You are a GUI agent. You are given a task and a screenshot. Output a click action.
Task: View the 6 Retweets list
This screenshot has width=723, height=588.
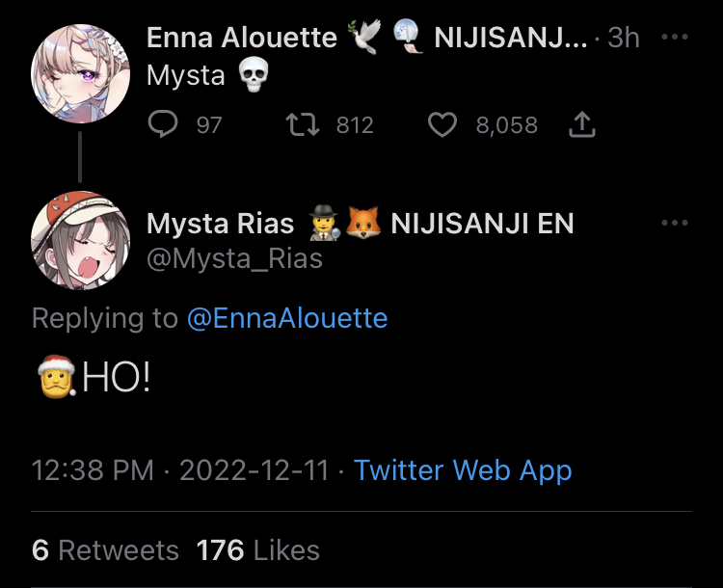coord(105,550)
